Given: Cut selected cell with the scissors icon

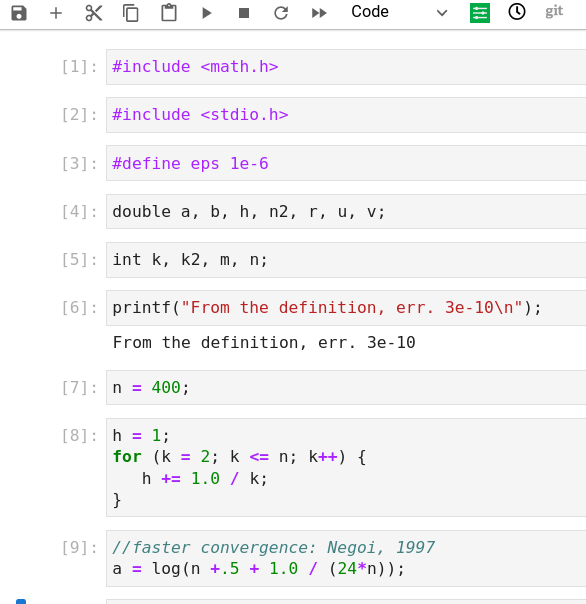Looking at the screenshot, I should tap(94, 13).
